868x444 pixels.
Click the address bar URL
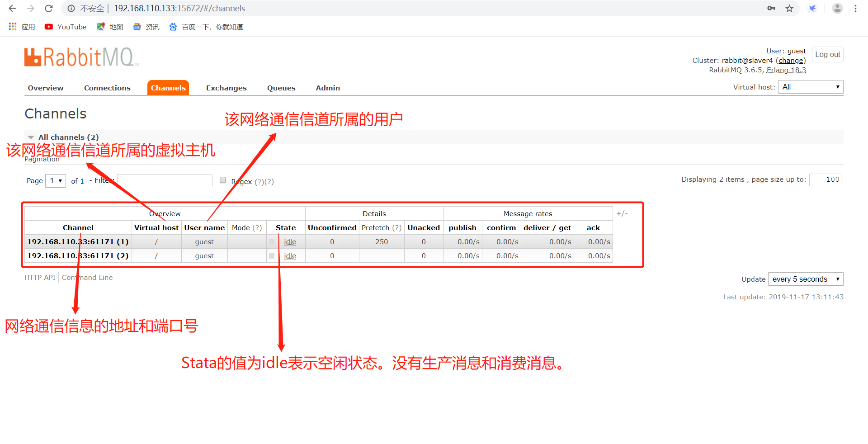click(179, 8)
